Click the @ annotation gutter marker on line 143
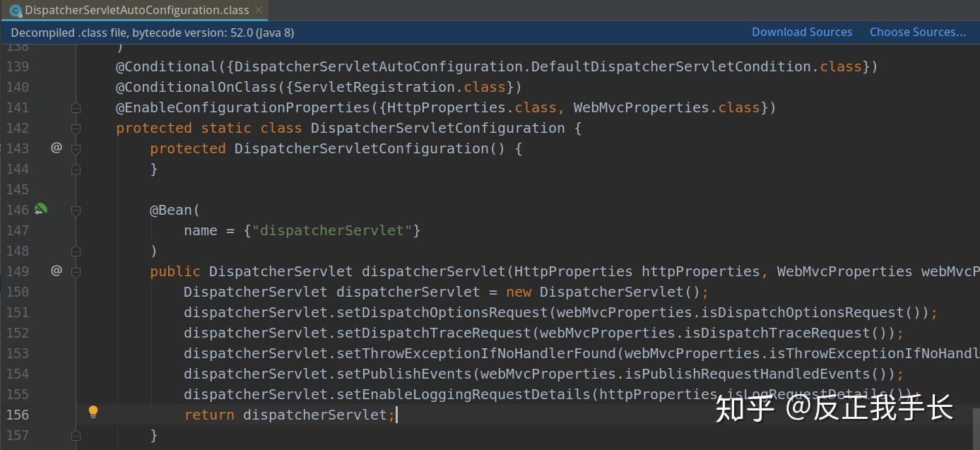Image resolution: width=980 pixels, height=450 pixels. pyautogui.click(x=57, y=148)
